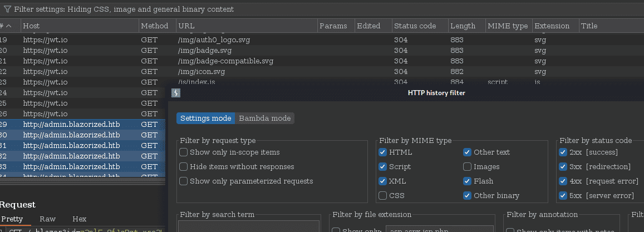Open the Raw request tab

click(48, 219)
